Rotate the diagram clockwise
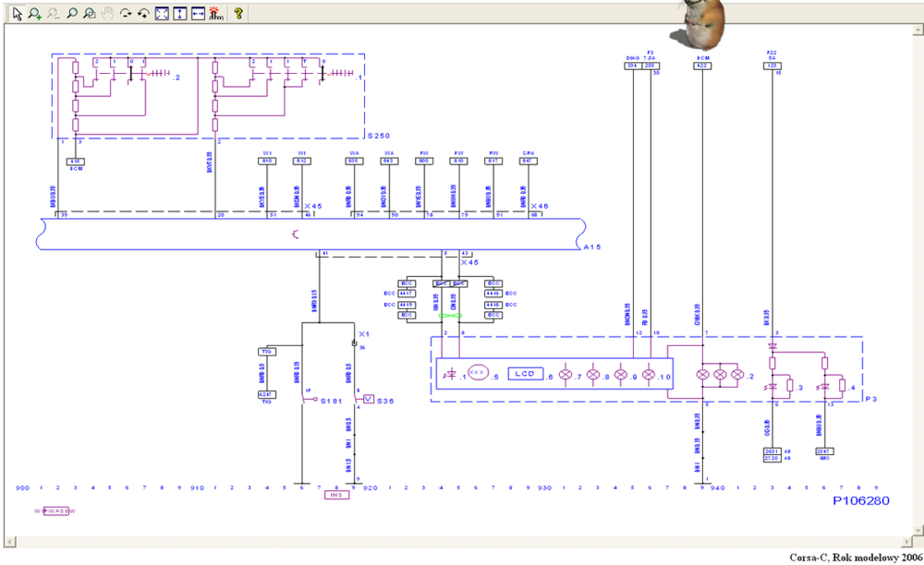 (126, 14)
